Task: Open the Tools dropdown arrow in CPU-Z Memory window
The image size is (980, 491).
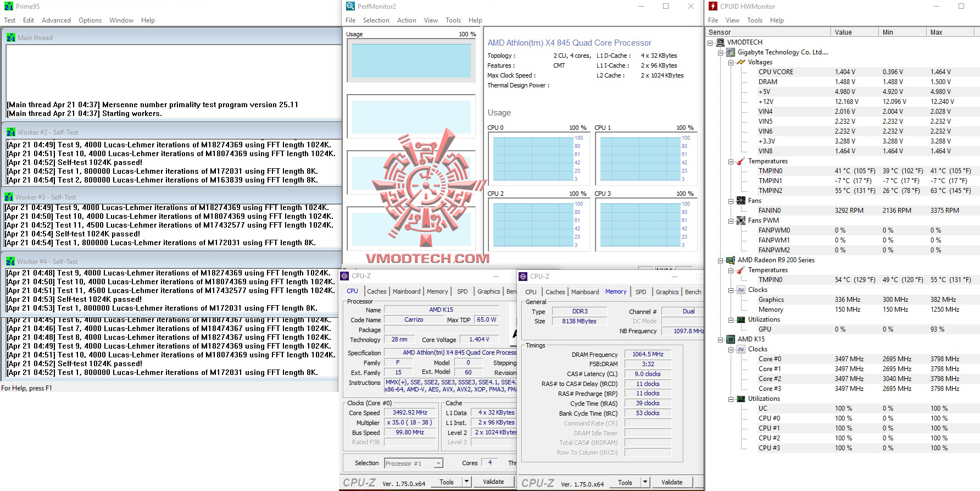Action: (645, 482)
